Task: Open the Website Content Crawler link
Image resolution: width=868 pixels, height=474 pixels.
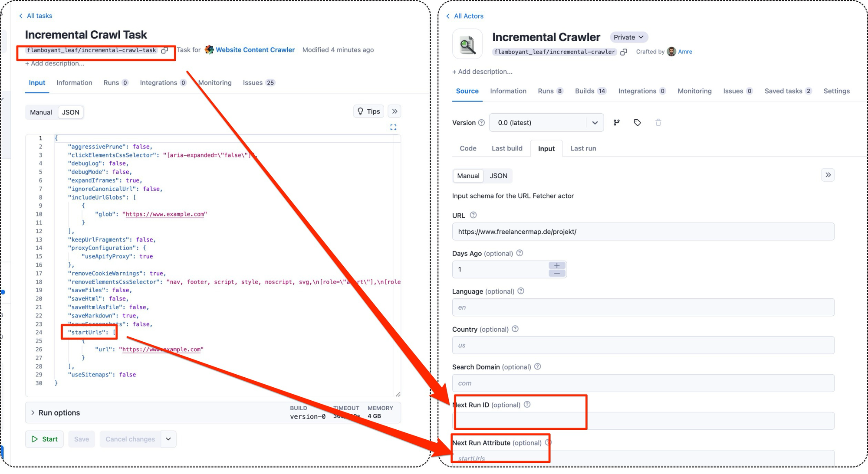Action: coord(255,49)
